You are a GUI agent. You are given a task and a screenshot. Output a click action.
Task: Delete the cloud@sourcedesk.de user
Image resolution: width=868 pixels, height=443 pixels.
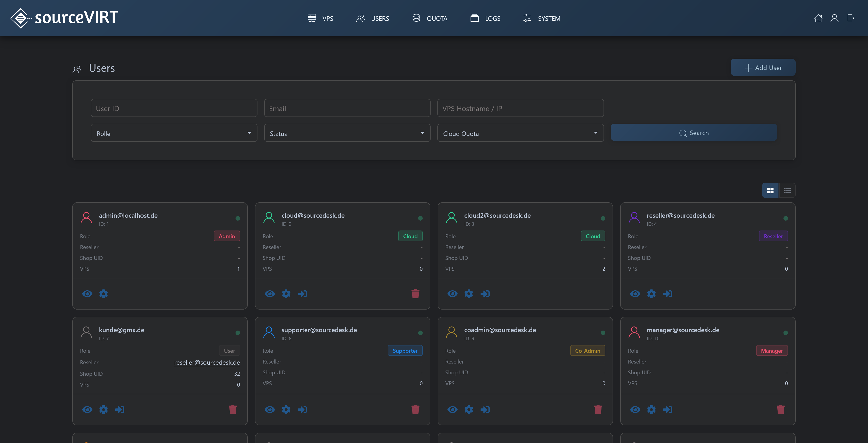pos(415,294)
